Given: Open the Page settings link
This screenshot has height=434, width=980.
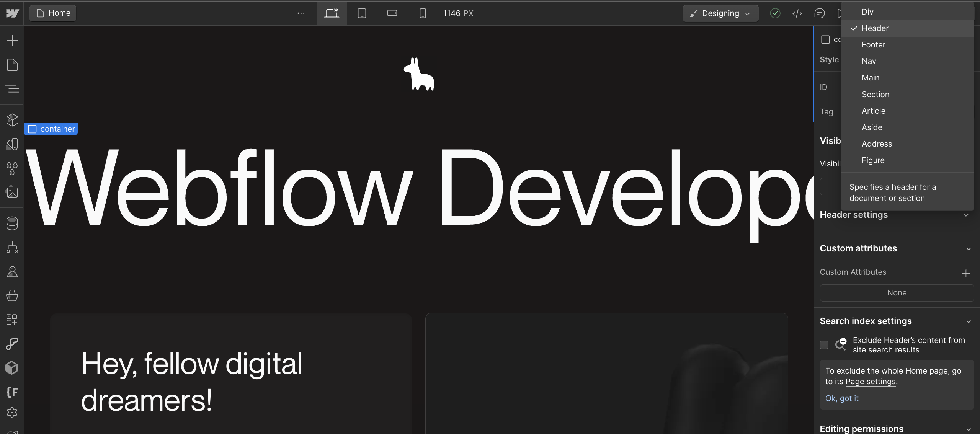Looking at the screenshot, I should pos(871,382).
